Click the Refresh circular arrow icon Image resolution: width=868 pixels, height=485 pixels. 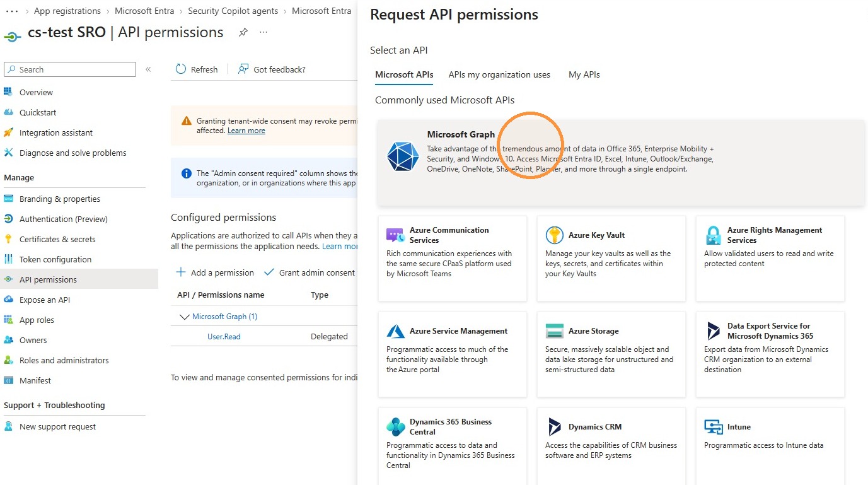181,69
